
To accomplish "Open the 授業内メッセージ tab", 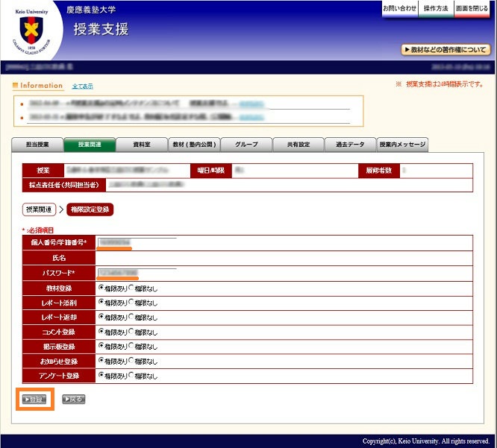I will point(402,145).
